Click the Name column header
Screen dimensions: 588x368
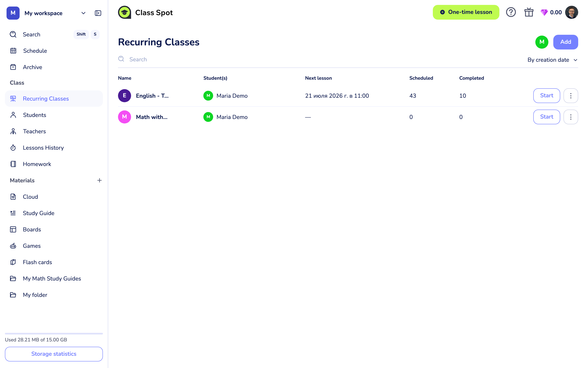125,78
